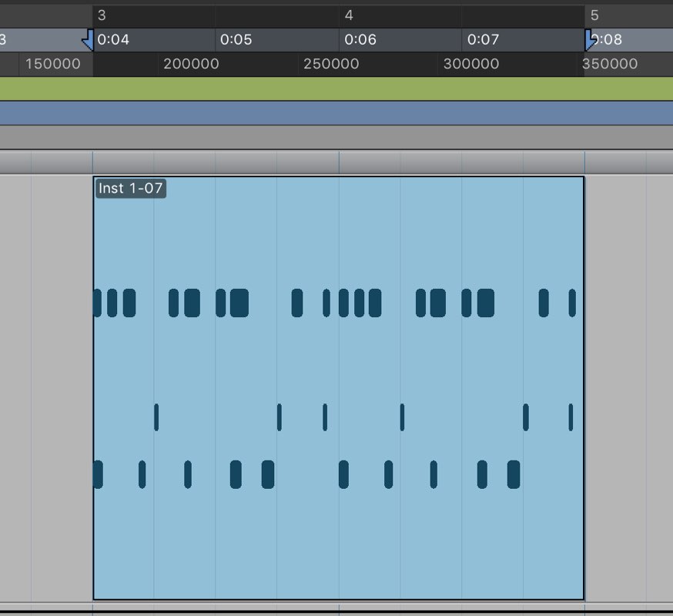Click the green ruler lane

click(336, 89)
